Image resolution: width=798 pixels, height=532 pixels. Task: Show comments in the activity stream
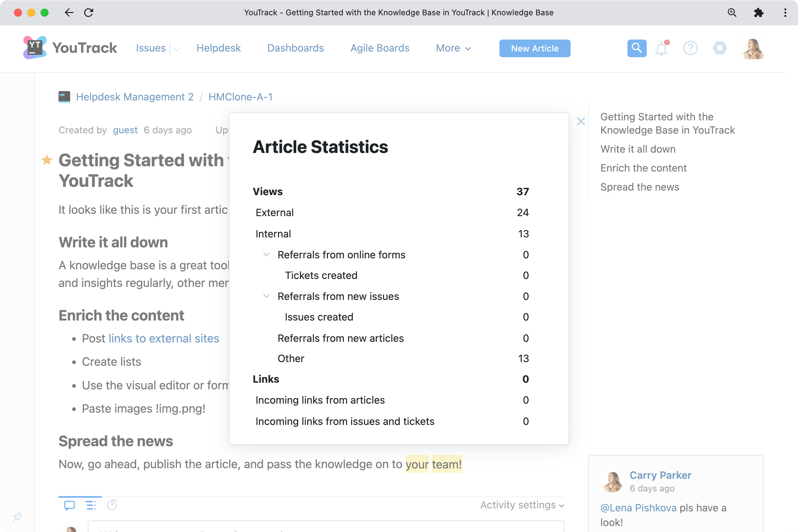(x=69, y=505)
